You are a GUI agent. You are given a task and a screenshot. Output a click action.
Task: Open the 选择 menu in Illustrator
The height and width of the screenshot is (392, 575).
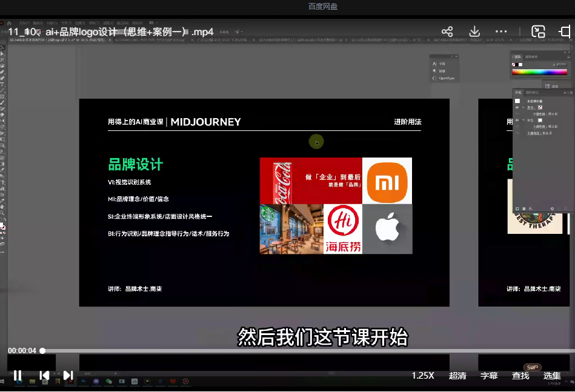pos(80,23)
